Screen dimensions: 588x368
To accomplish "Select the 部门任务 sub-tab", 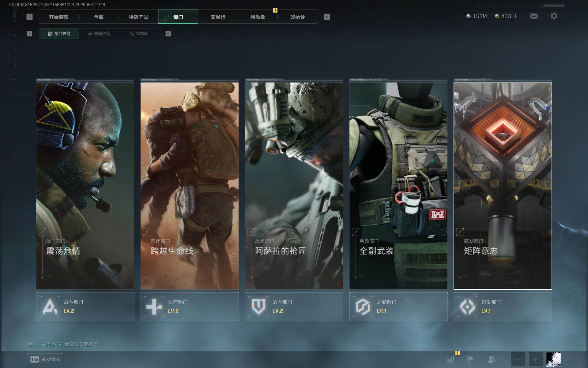I will click(59, 34).
